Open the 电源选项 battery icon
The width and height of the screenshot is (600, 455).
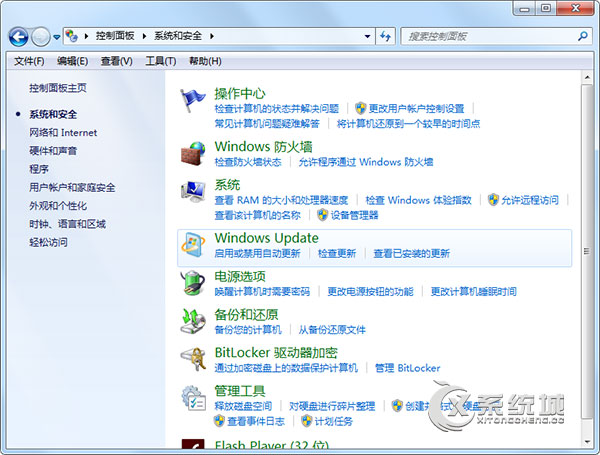coord(193,283)
